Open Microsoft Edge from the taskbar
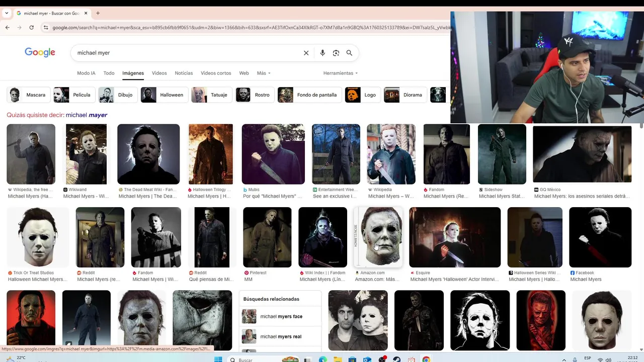The width and height of the screenshot is (644, 362). pyautogui.click(x=323, y=359)
